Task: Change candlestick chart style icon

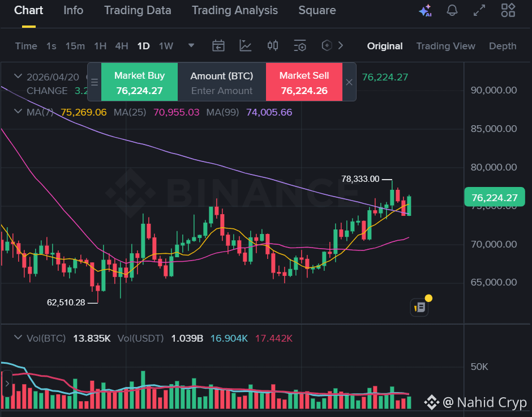Action: coord(273,45)
